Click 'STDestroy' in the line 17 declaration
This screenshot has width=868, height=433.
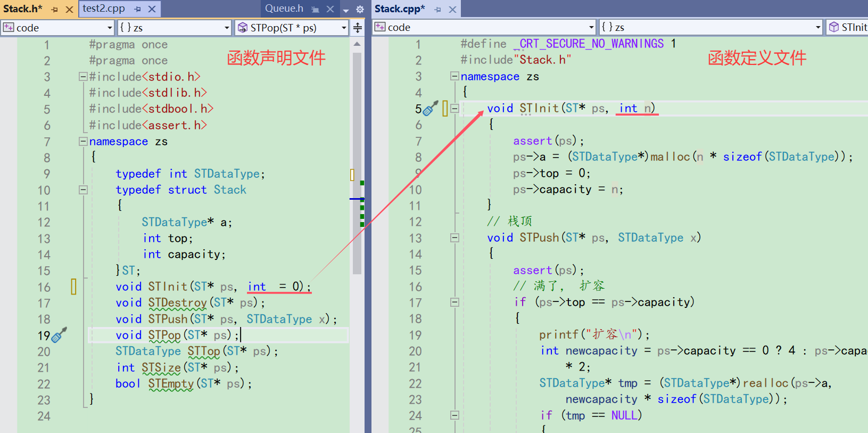coord(177,303)
